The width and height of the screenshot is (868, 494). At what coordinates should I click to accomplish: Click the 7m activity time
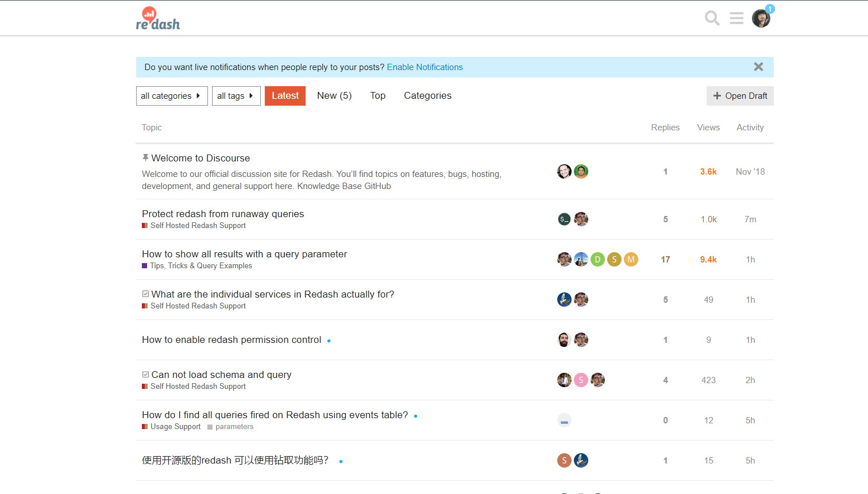(750, 219)
